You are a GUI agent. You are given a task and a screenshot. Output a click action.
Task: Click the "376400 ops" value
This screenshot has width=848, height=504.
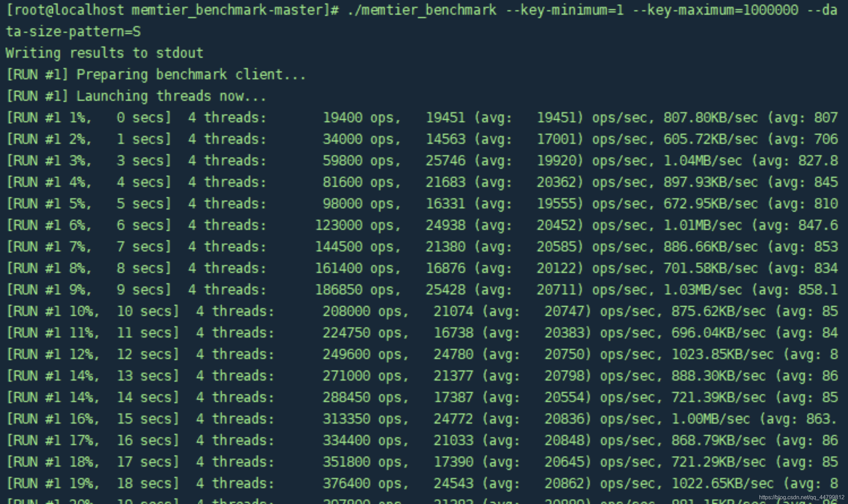pyautogui.click(x=365, y=484)
